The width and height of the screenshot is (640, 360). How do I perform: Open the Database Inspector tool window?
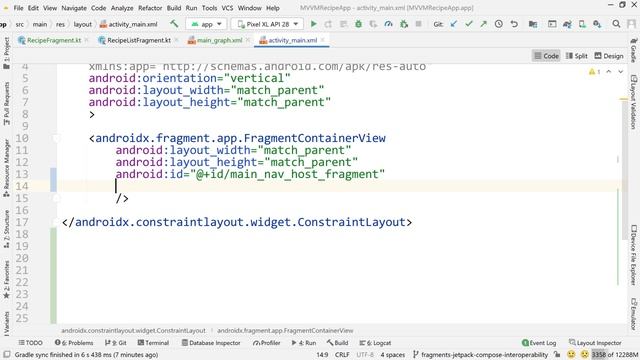click(211, 342)
